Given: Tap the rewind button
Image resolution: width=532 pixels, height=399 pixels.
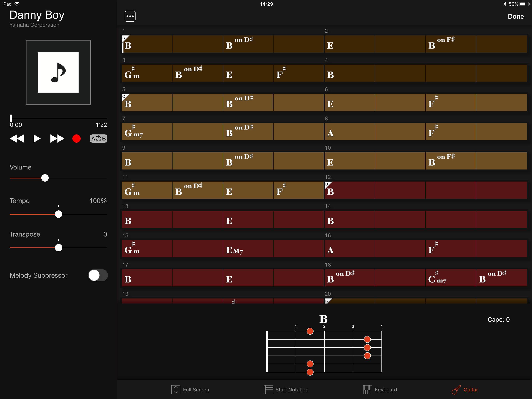Looking at the screenshot, I should [x=17, y=139].
